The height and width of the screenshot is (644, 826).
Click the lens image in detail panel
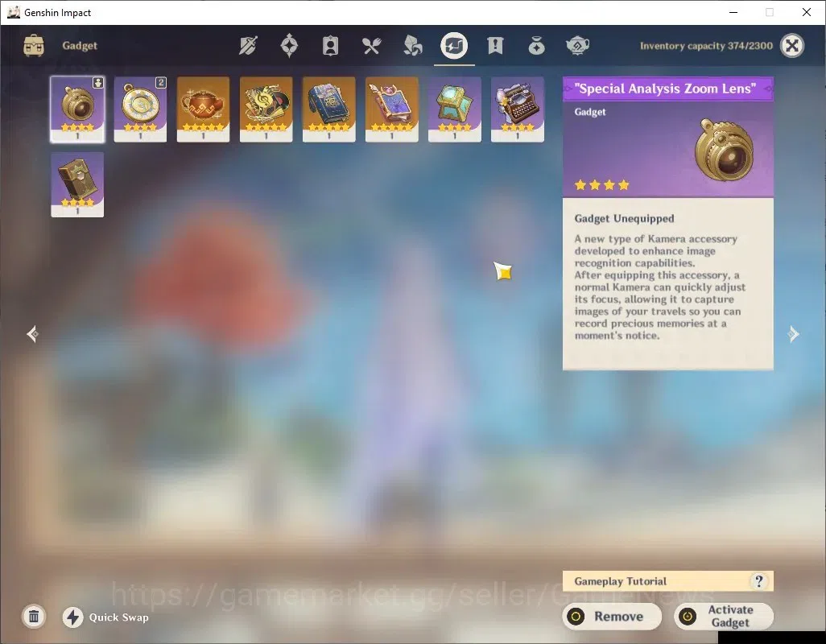pos(725,151)
